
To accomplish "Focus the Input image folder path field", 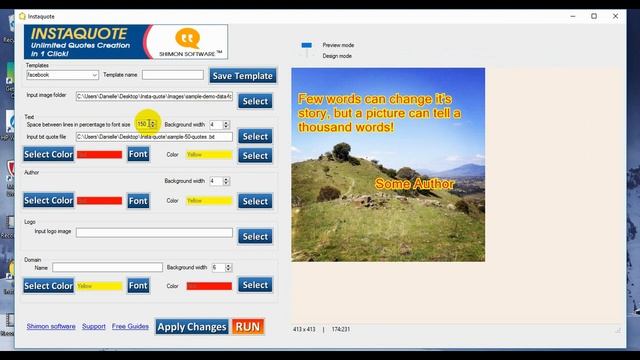I will [x=154, y=96].
